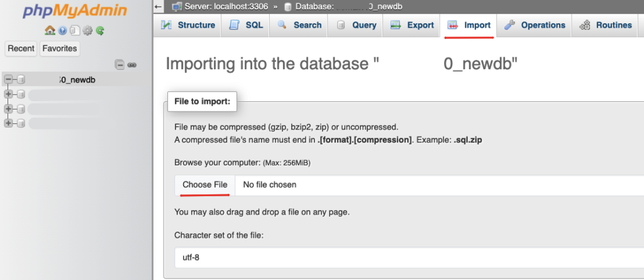This screenshot has height=280, width=644.
Task: Open the blue help documentation icon
Action: (x=62, y=30)
